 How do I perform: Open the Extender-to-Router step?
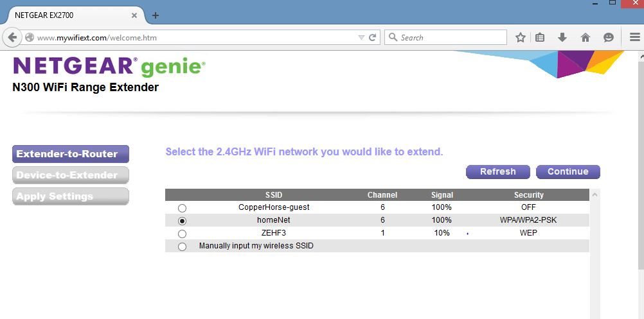coord(71,154)
